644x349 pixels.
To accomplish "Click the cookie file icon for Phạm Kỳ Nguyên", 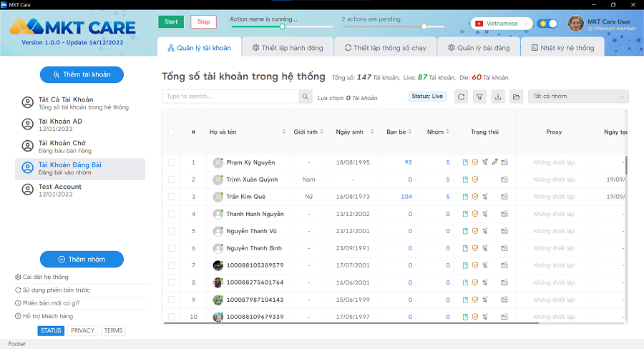I will click(x=465, y=162).
